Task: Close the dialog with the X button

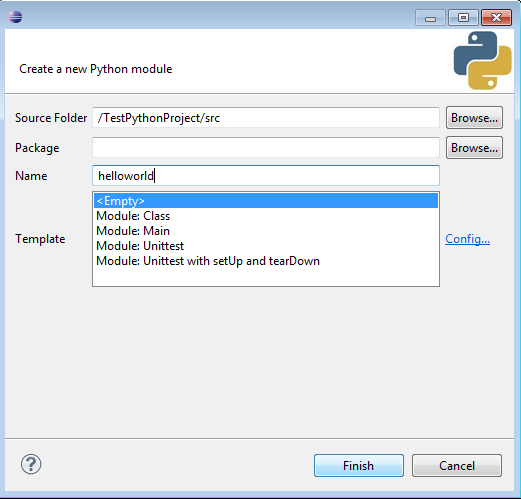Action: (x=496, y=17)
